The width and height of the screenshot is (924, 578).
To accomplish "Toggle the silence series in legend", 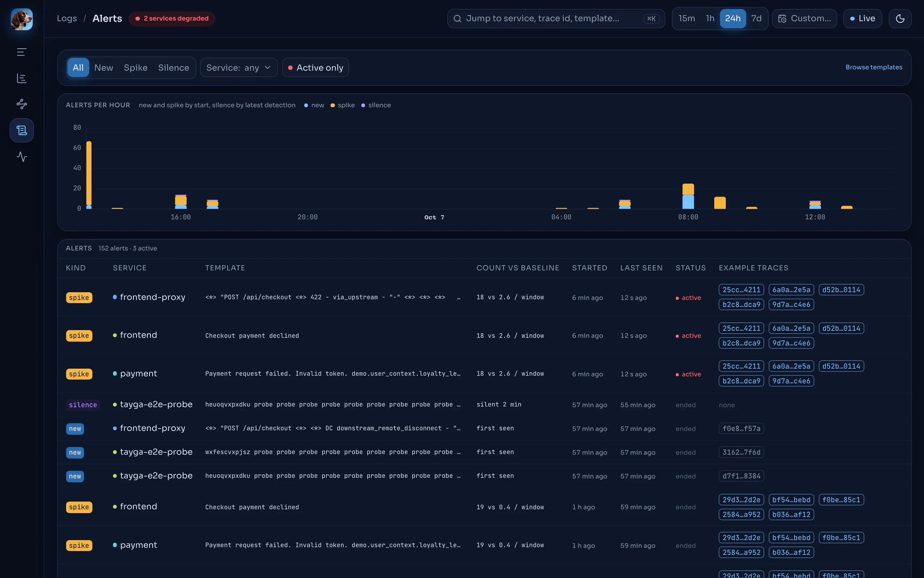I will (x=376, y=105).
